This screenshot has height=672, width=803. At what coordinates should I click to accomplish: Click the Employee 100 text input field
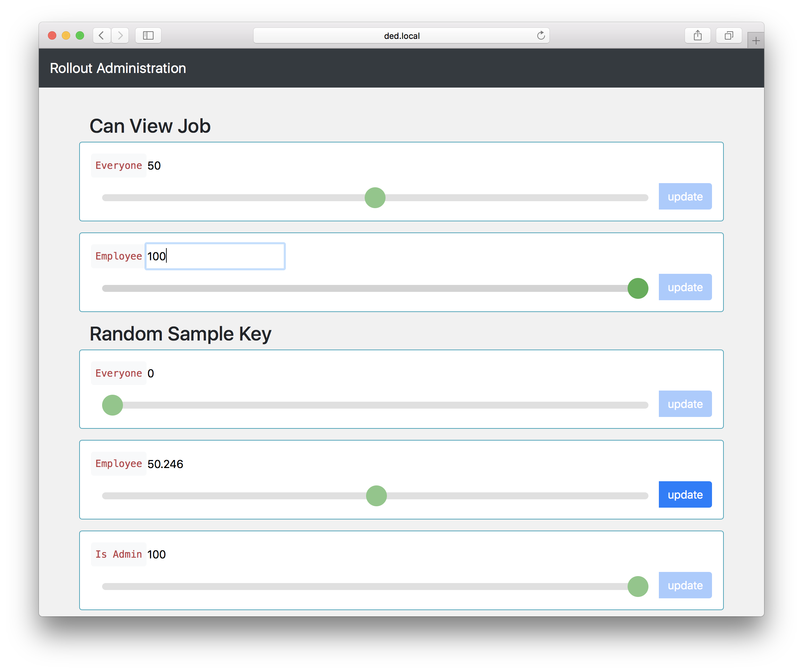pos(215,256)
